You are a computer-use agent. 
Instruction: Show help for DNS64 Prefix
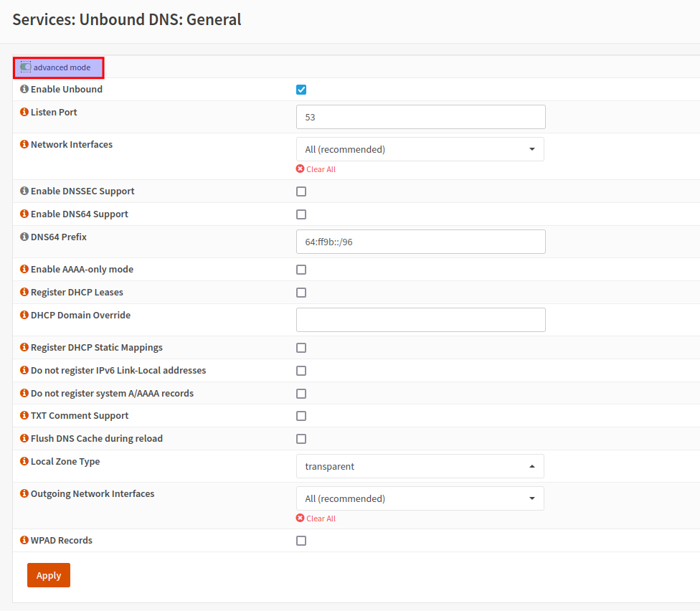click(x=24, y=237)
